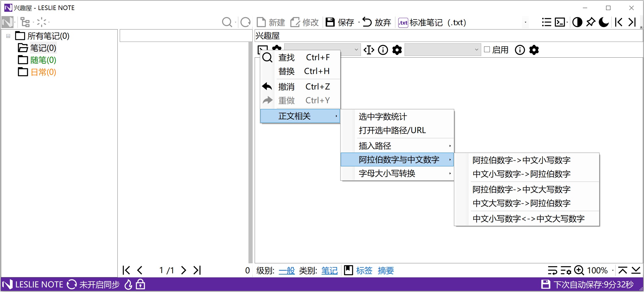Click the bookmark icon before 标签
The image size is (644, 292).
point(348,270)
